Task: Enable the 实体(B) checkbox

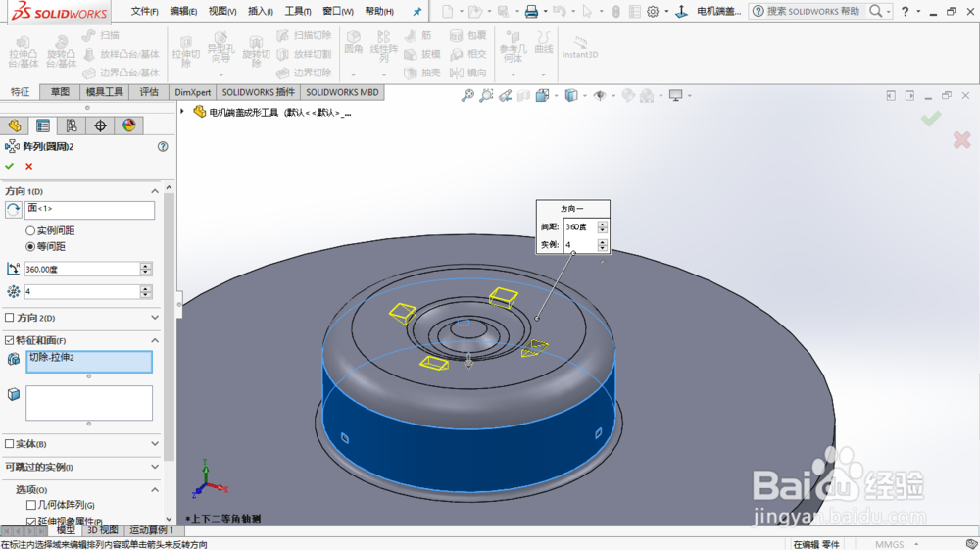Action: [x=10, y=444]
